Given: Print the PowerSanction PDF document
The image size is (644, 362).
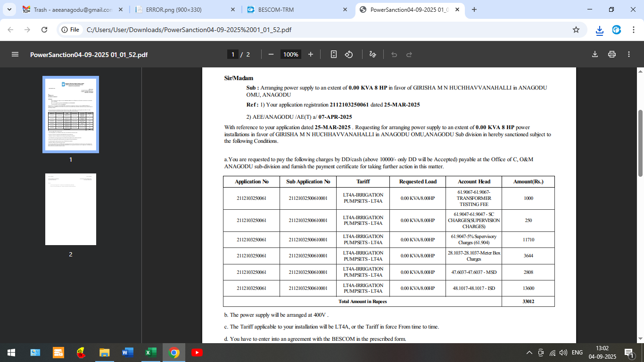Looking at the screenshot, I should coord(612,54).
